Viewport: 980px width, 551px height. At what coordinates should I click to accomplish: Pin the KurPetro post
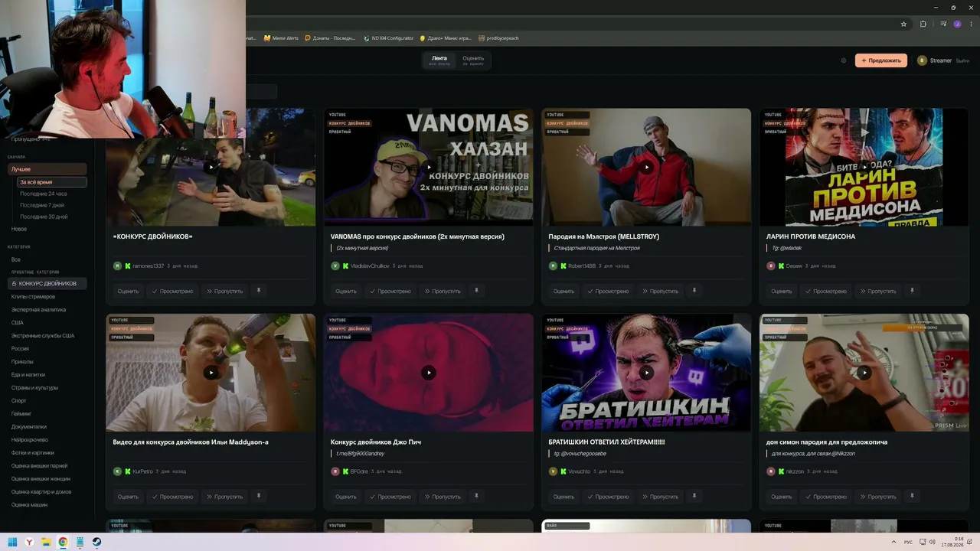(259, 496)
